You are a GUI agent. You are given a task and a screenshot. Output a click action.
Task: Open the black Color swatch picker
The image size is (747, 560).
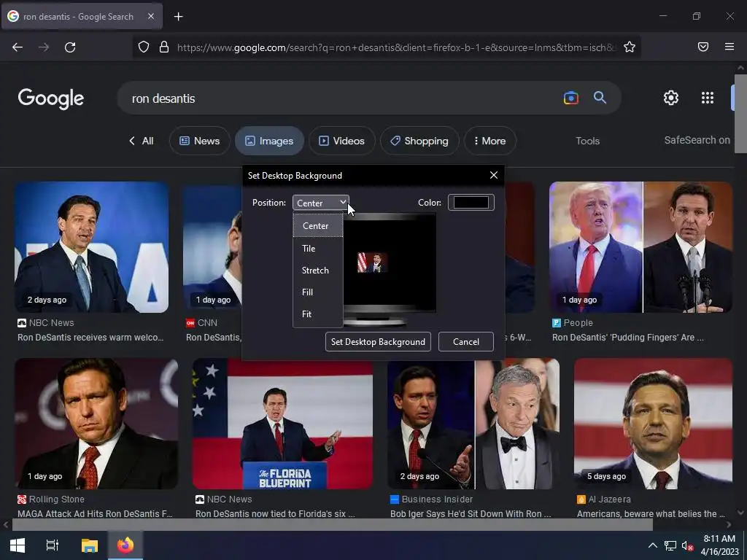[471, 203]
